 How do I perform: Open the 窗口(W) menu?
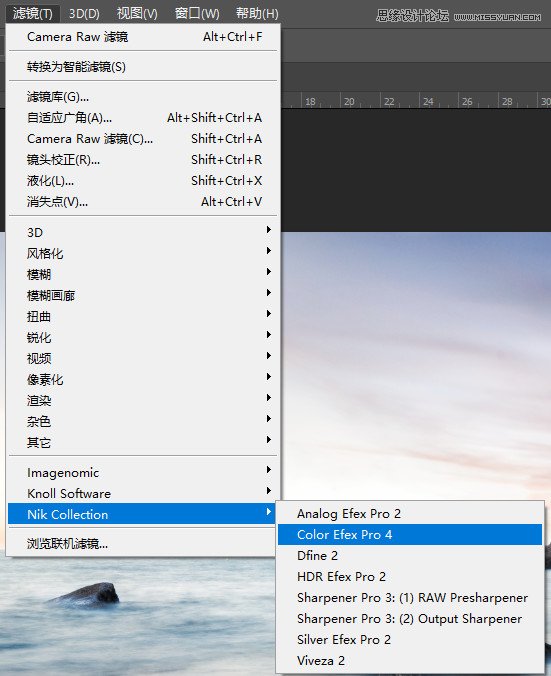[197, 13]
